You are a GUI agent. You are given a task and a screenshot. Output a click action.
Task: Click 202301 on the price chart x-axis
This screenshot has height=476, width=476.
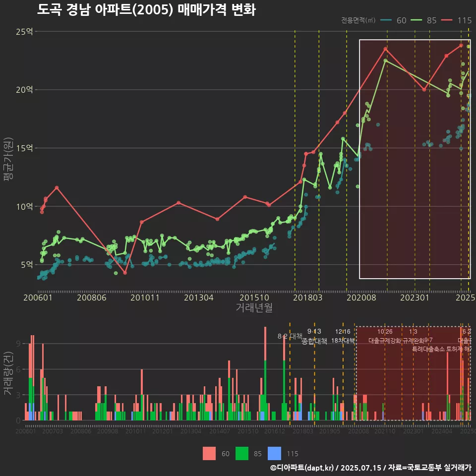tap(415, 297)
